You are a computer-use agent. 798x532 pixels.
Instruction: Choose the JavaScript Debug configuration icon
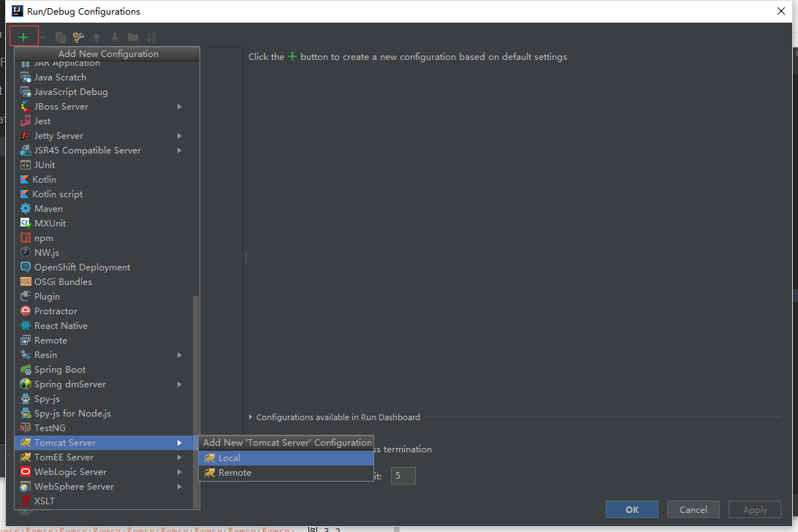click(26, 92)
